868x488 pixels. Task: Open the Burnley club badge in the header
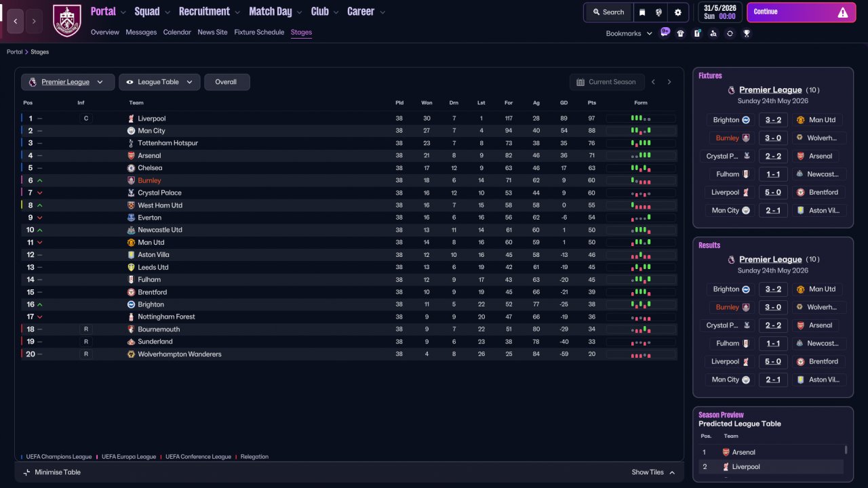pos(67,20)
